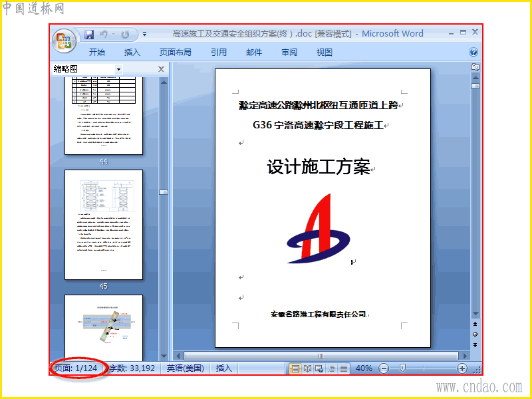Click the horizontal scroll left arrow
The height and width of the screenshot is (399, 532).
pyautogui.click(x=178, y=356)
